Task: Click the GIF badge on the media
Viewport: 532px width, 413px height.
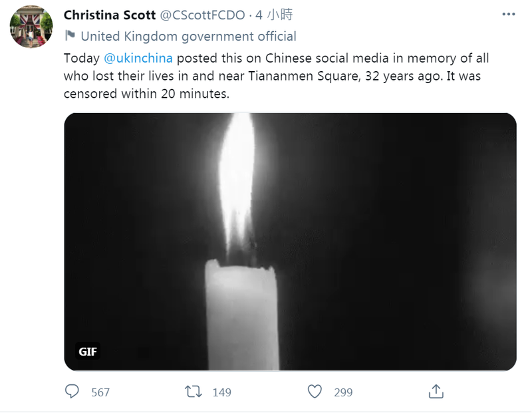Action: (87, 352)
